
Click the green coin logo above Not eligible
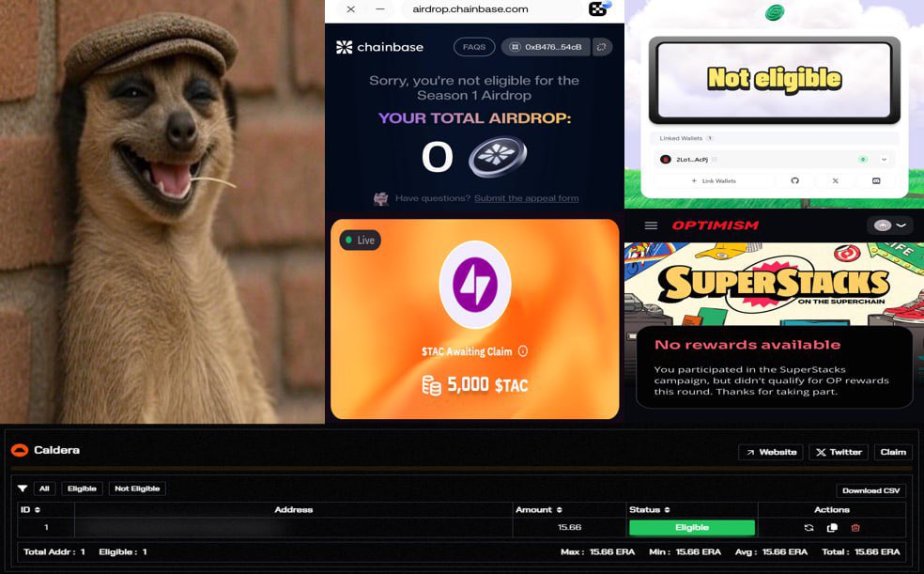click(x=775, y=12)
